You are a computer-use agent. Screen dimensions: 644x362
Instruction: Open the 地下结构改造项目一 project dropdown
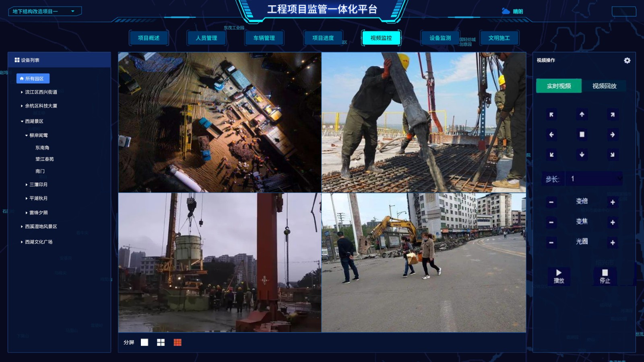point(45,11)
